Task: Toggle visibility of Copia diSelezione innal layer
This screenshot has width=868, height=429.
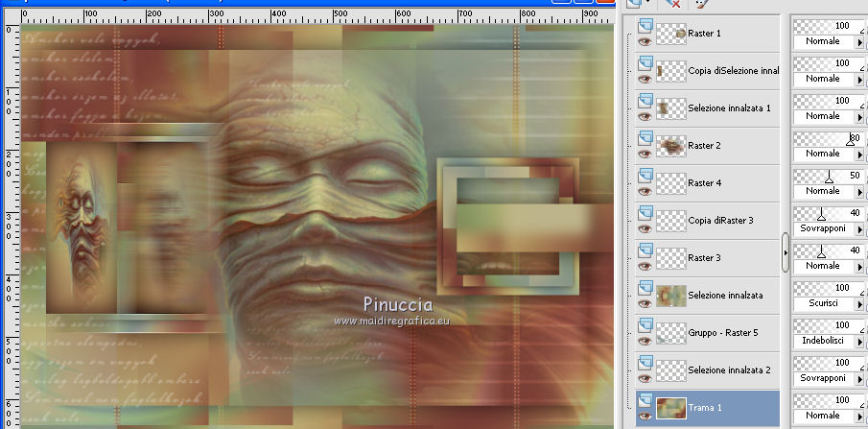Action: click(645, 80)
